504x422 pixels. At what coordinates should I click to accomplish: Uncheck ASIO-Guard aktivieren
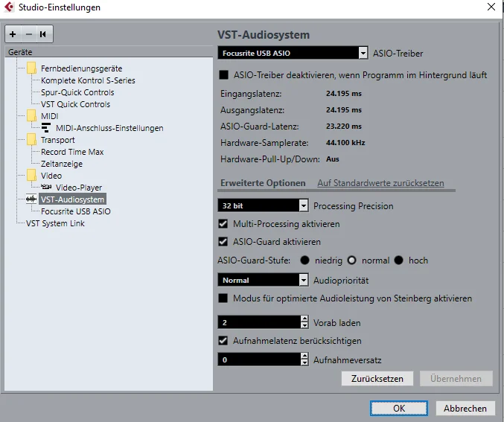[223, 241]
